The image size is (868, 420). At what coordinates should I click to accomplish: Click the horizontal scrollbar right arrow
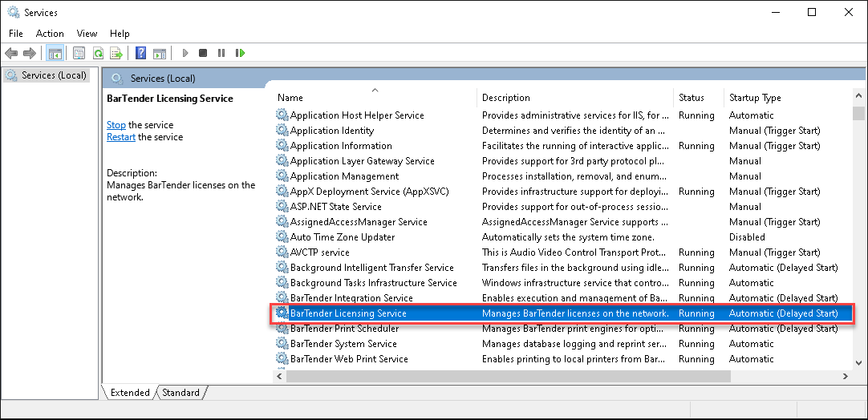pyautogui.click(x=846, y=376)
